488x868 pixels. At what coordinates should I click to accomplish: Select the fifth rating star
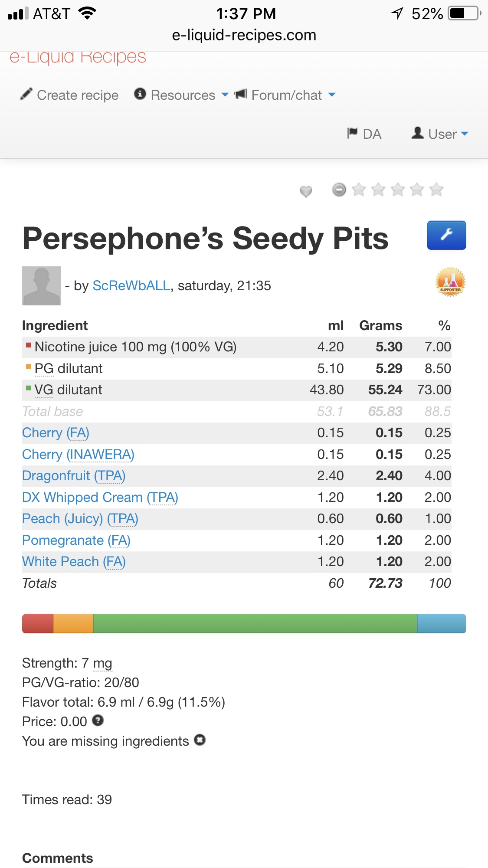(436, 190)
